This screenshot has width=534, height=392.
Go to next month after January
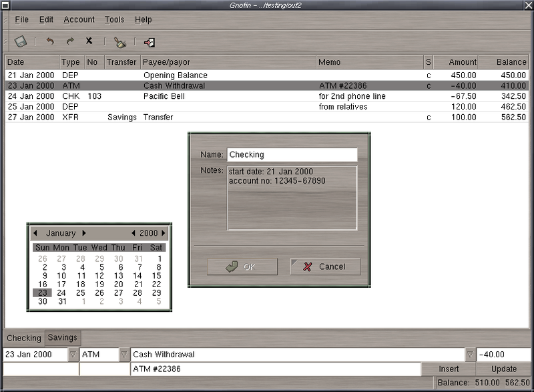[84, 233]
